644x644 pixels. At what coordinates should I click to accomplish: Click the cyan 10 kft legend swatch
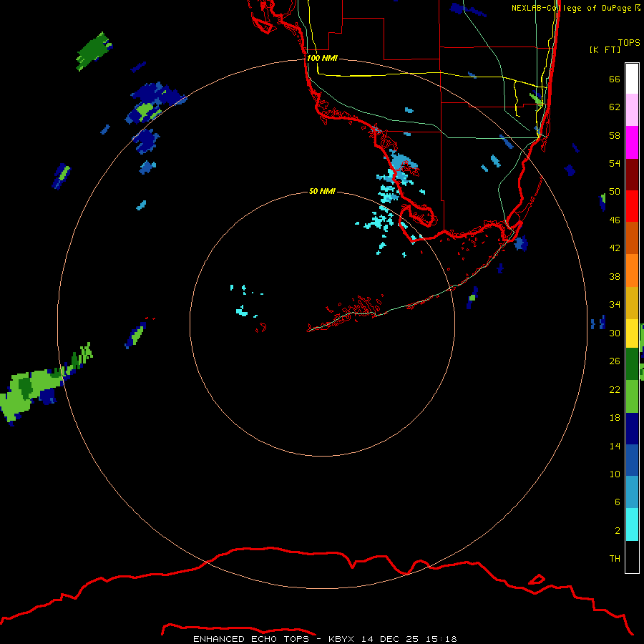click(x=632, y=525)
